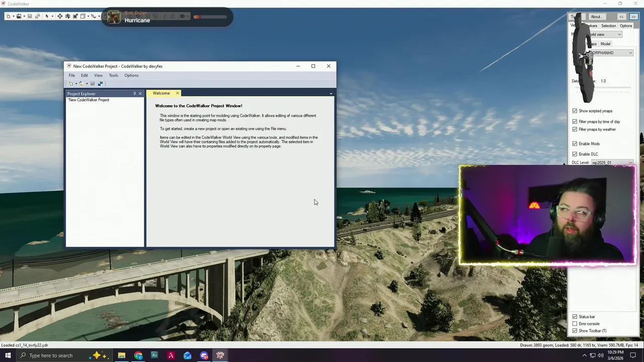
Task: Open File menu in Project window
Action: coord(72,75)
